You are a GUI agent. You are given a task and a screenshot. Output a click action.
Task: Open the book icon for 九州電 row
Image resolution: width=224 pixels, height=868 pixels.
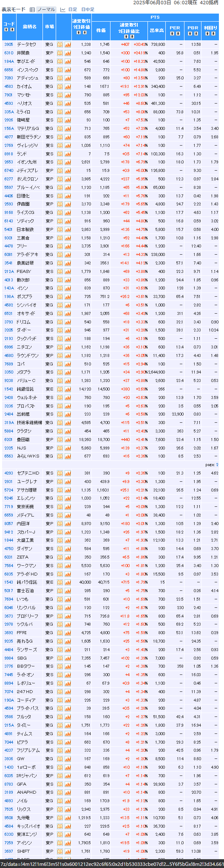click(x=60, y=817)
